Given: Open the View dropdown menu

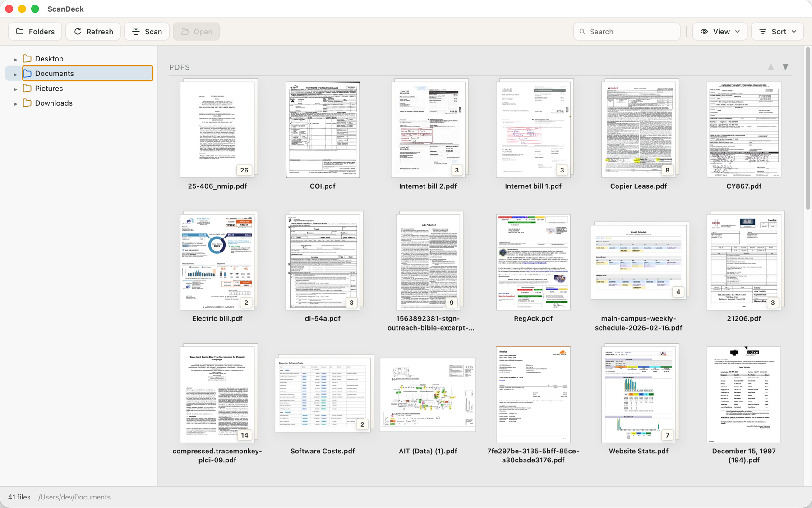Looking at the screenshot, I should (720, 32).
